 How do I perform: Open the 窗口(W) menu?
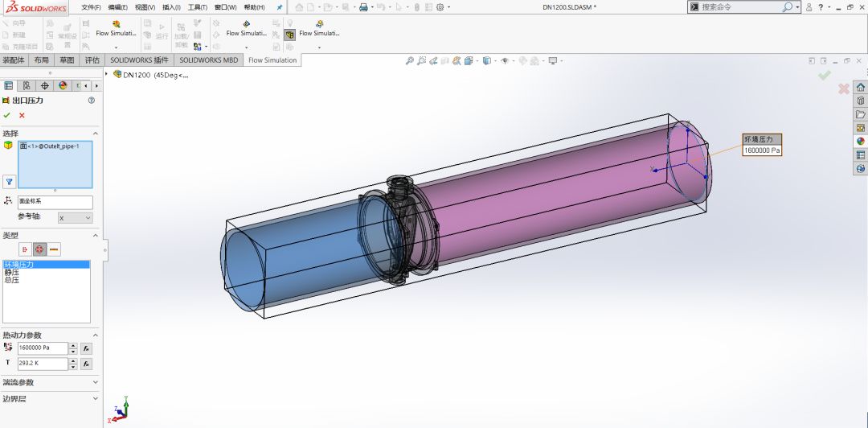coord(225,7)
